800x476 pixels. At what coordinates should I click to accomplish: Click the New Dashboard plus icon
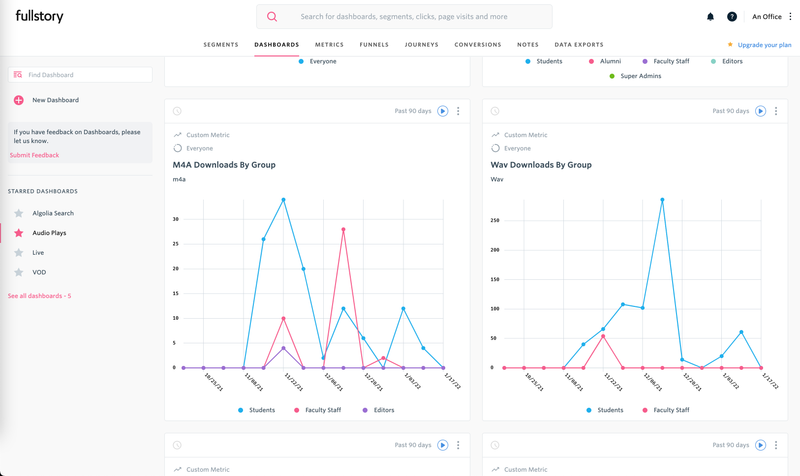coord(18,100)
